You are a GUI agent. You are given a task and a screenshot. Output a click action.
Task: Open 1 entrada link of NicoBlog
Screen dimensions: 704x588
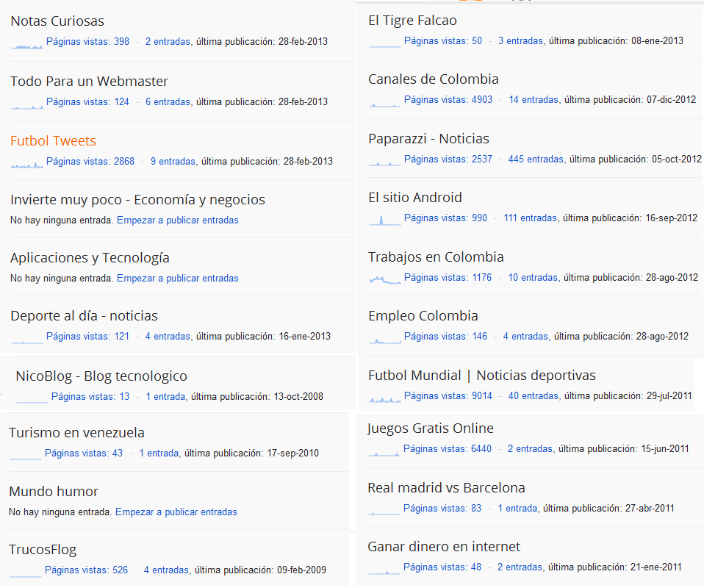[x=165, y=397]
